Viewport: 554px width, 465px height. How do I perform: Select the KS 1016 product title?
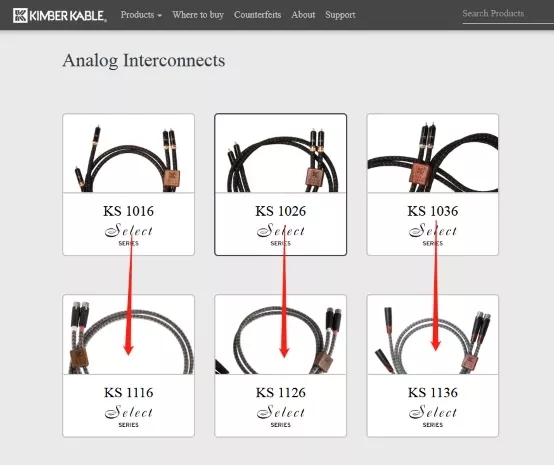tap(129, 211)
